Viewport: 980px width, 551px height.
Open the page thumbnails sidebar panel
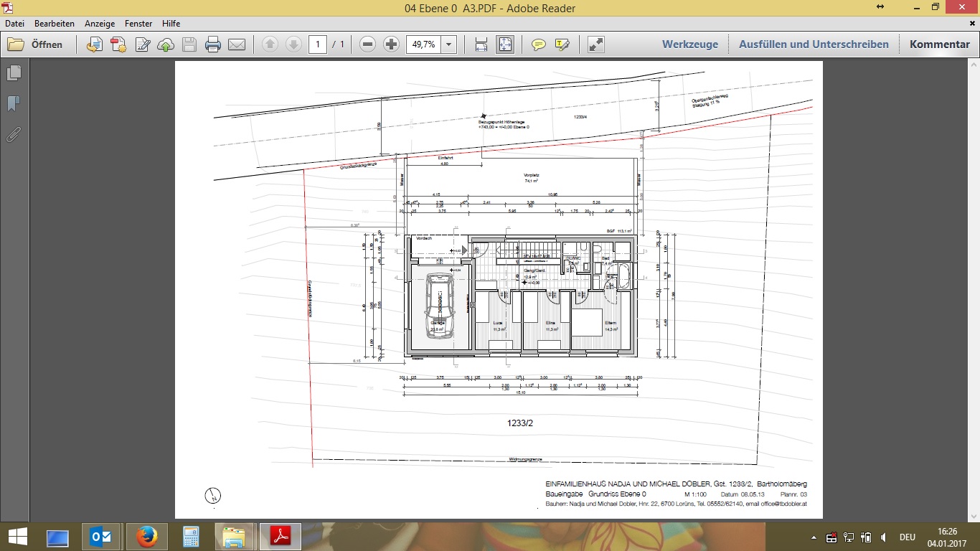pyautogui.click(x=14, y=73)
